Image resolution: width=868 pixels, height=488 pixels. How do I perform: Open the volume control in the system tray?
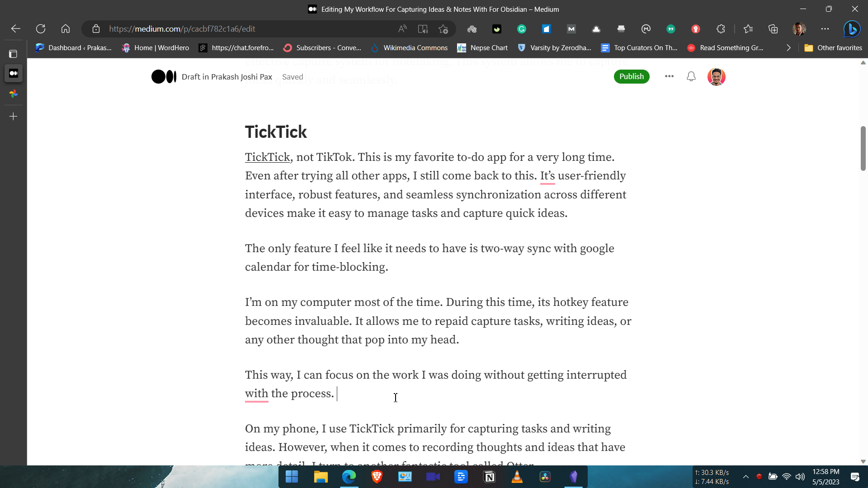(800, 477)
